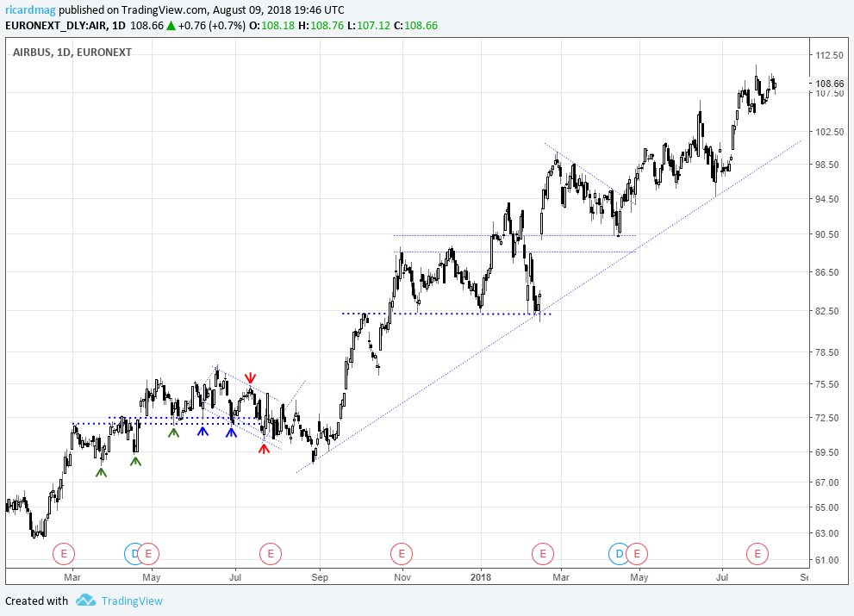This screenshot has width=854, height=616.
Task: Open the ricardmag author profile link
Action: pos(30,9)
